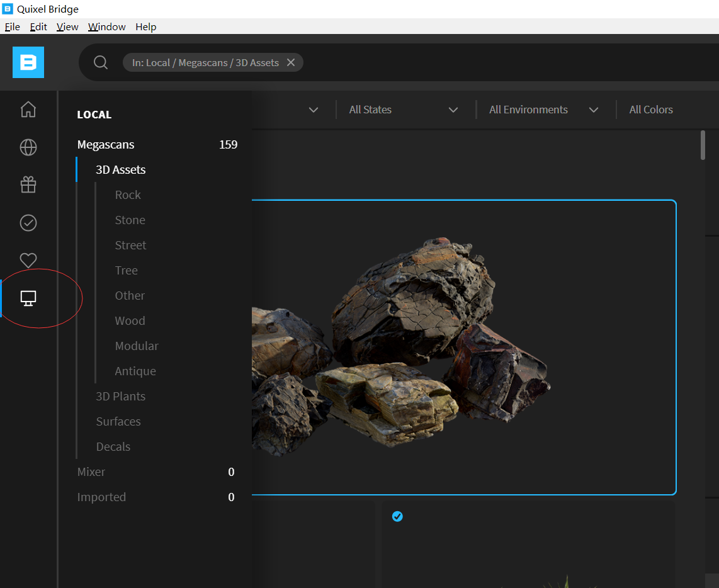Deselect the highlighted rock asset
The image size is (719, 588).
(464, 346)
